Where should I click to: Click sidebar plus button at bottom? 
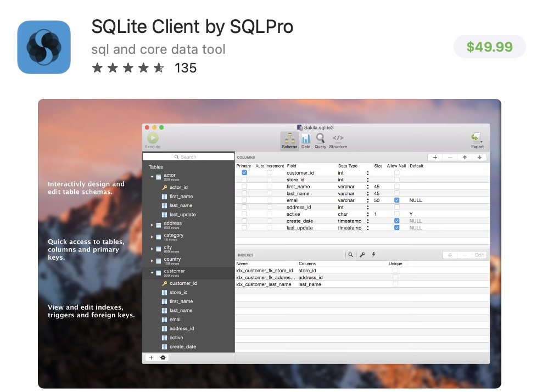151,357
